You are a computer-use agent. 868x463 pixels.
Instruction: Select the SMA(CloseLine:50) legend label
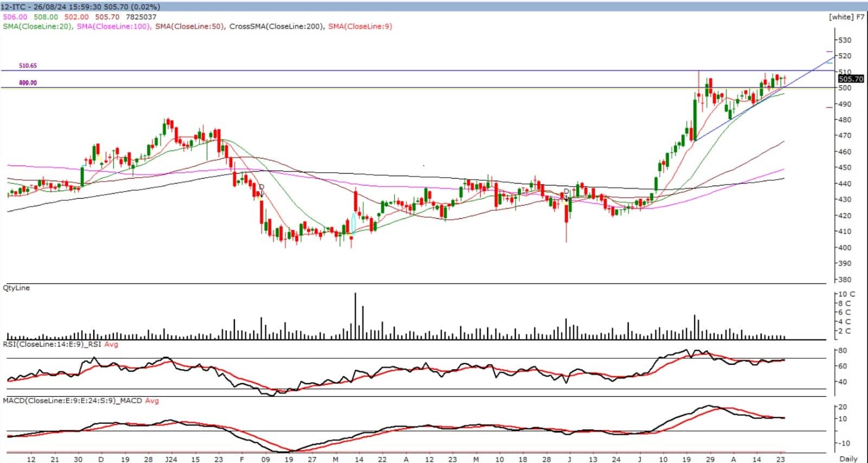coord(189,26)
